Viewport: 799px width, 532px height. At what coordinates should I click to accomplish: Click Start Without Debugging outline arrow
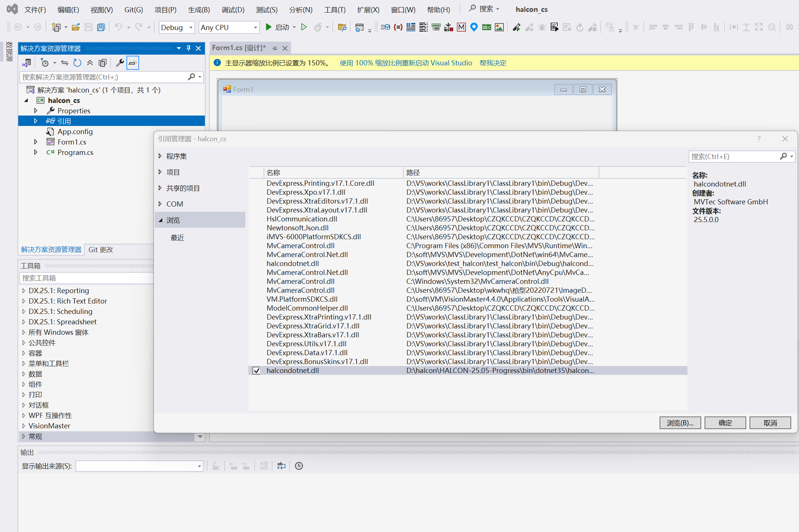click(x=304, y=27)
